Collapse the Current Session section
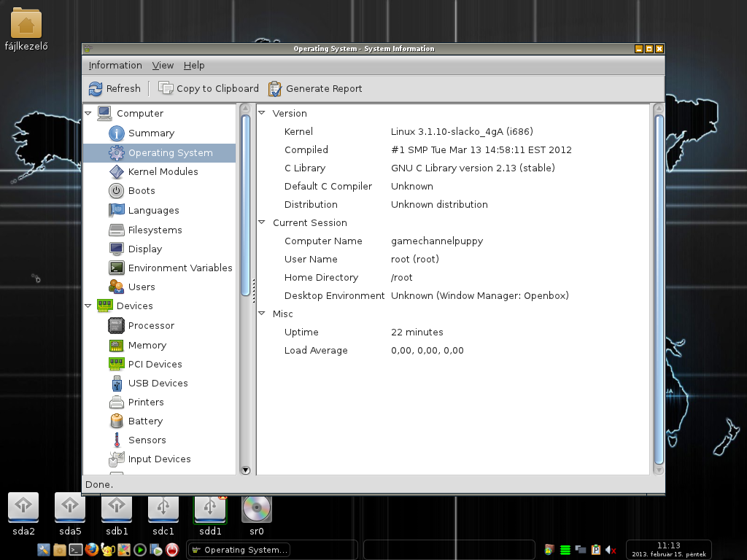This screenshot has width=747, height=560. coord(262,222)
